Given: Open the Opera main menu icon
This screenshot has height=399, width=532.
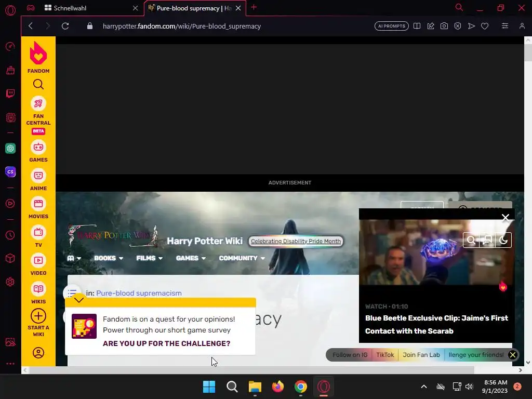Looking at the screenshot, I should [x=10, y=10].
